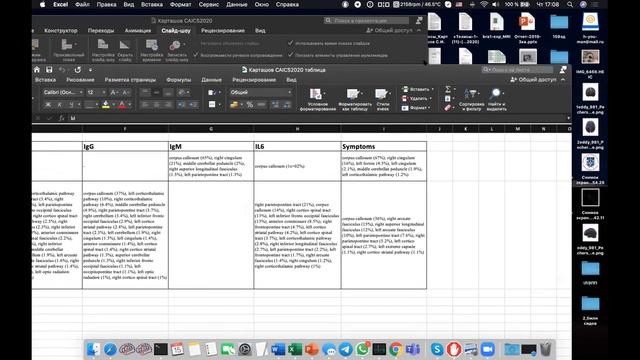
Task: Click Record Slide Show icon in PowerPoint
Action: [x=177, y=50]
